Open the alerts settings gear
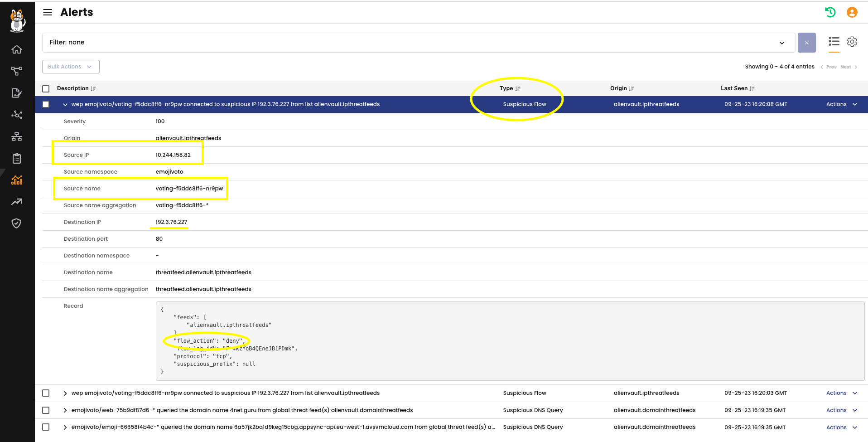 (852, 42)
